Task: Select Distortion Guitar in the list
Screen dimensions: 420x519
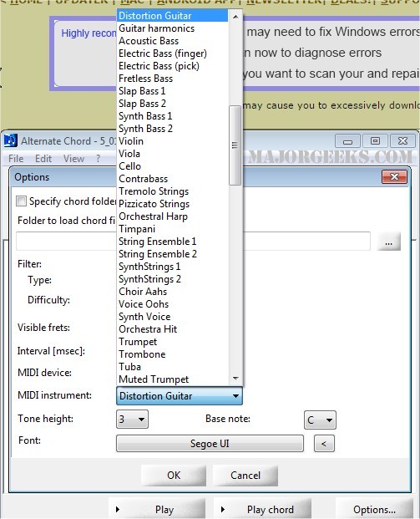Action: click(x=173, y=16)
